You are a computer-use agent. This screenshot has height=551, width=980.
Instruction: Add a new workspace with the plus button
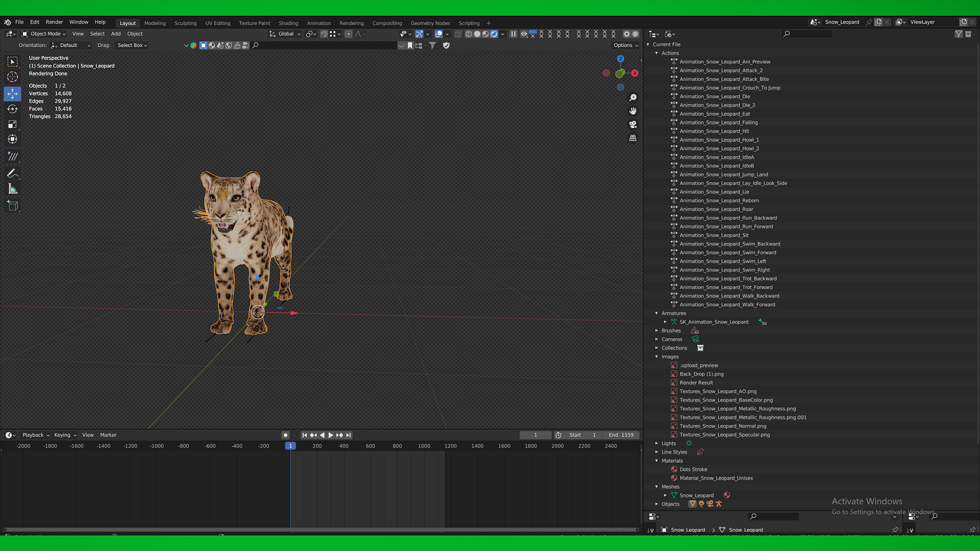[x=488, y=23]
